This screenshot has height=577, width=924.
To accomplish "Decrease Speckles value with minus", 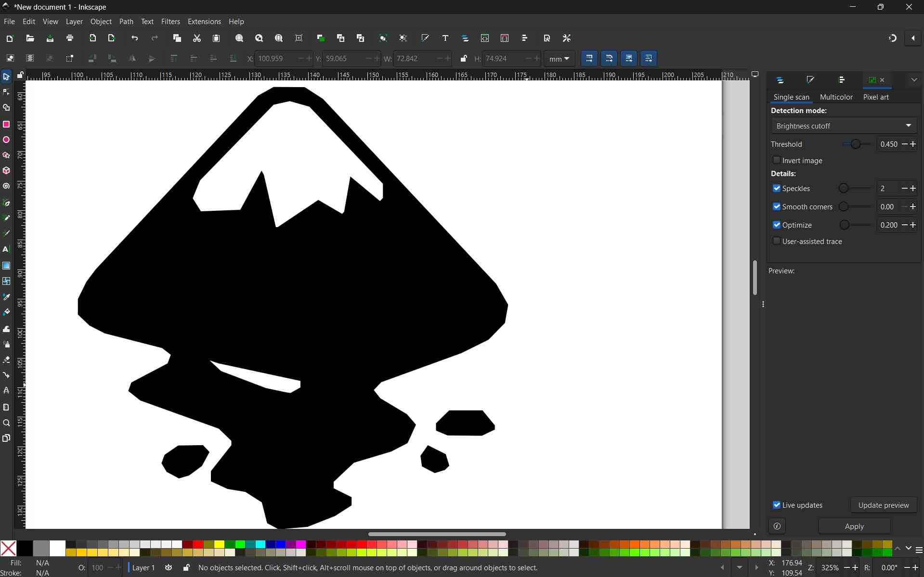I will [904, 189].
